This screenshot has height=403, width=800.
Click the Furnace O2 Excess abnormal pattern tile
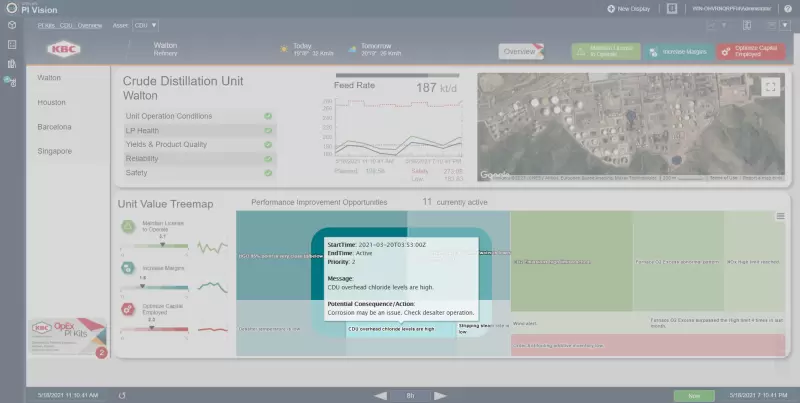(678, 262)
